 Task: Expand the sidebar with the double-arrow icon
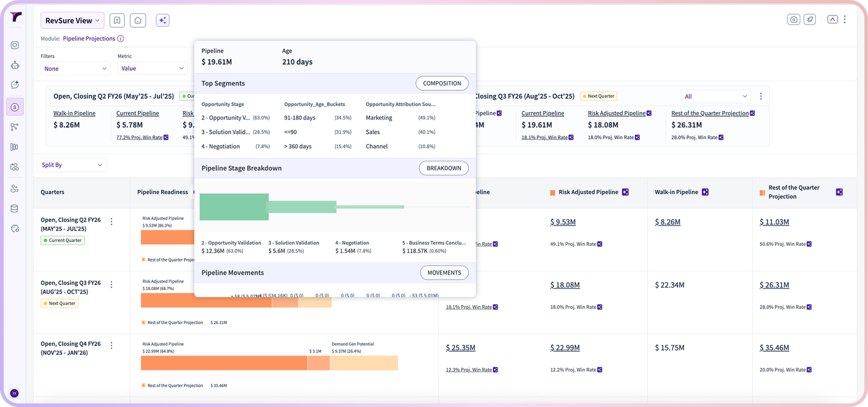pos(14,393)
